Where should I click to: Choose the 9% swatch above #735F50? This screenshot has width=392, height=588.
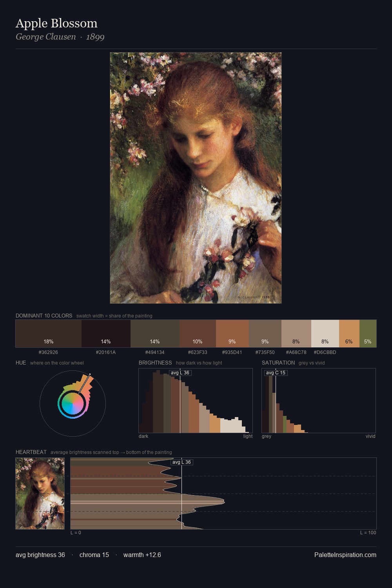pos(265,334)
